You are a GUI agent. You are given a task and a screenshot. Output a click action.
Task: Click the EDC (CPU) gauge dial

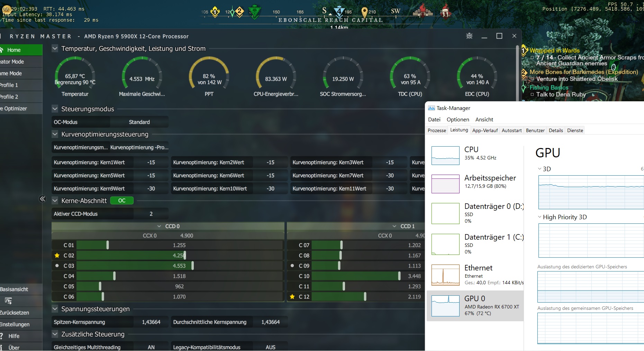point(477,74)
